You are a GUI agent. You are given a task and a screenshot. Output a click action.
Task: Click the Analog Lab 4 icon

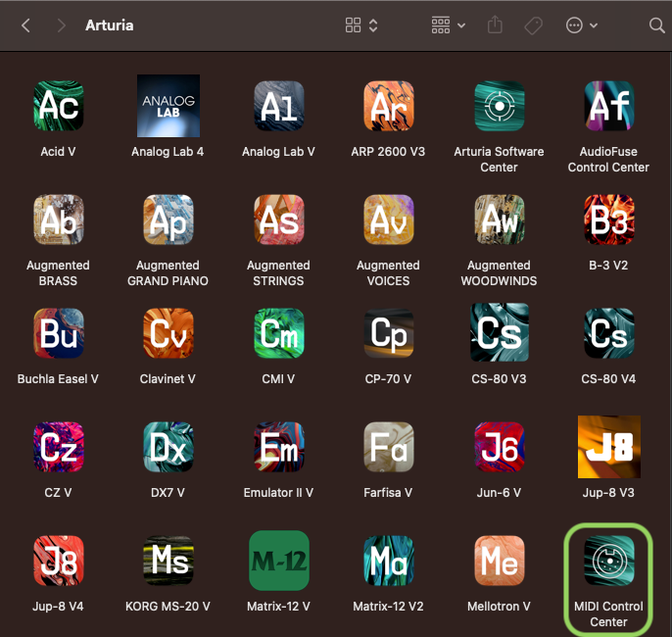click(168, 107)
